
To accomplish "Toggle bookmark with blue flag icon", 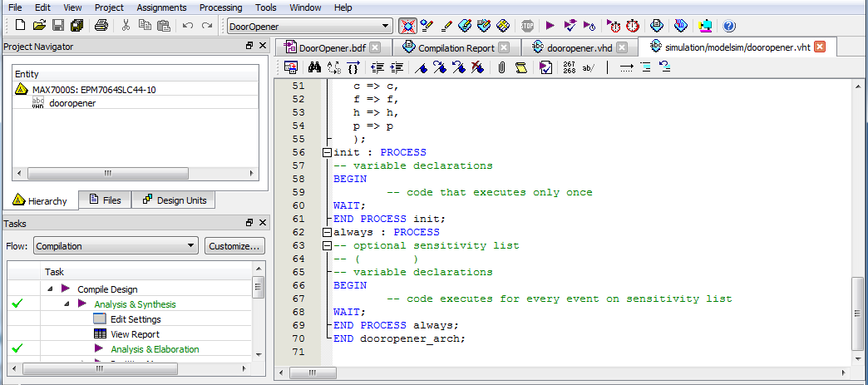I will click(421, 67).
